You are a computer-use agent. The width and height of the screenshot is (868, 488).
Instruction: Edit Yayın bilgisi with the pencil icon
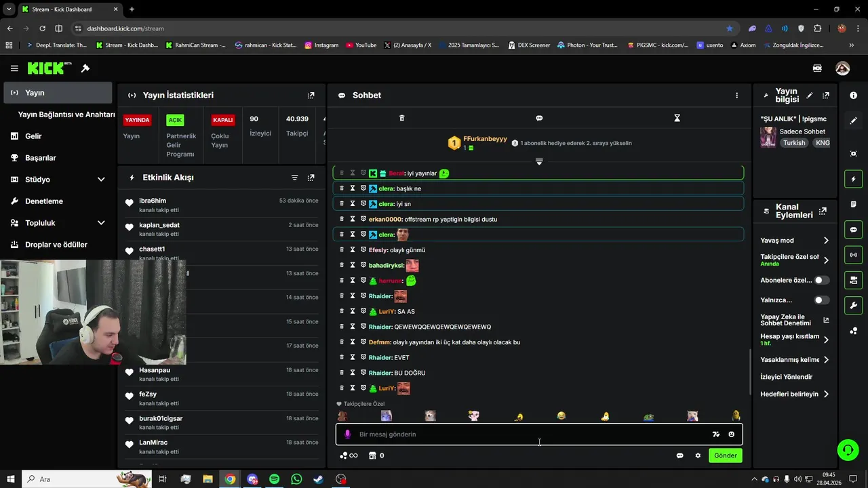coord(810,96)
